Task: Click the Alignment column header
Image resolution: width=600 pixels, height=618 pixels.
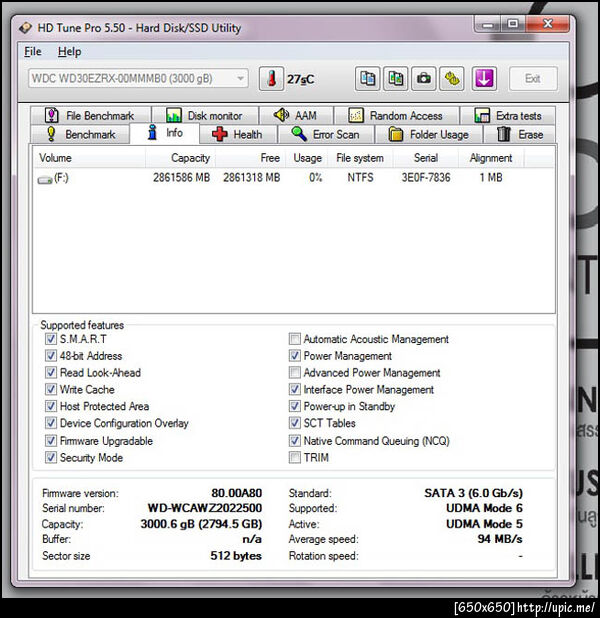Action: (x=491, y=158)
